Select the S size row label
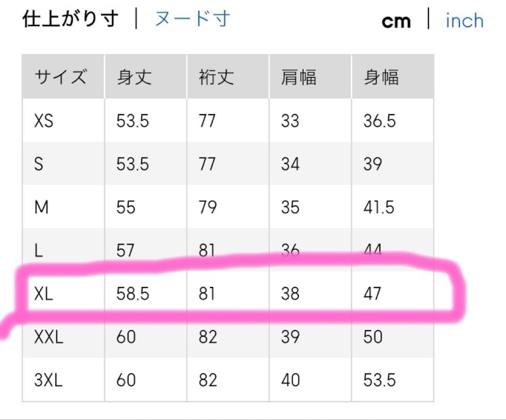 39,164
